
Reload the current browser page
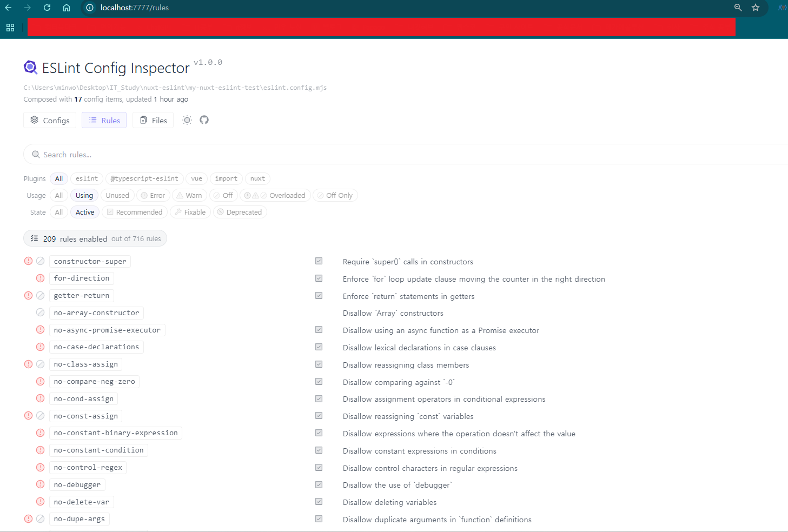pos(47,8)
